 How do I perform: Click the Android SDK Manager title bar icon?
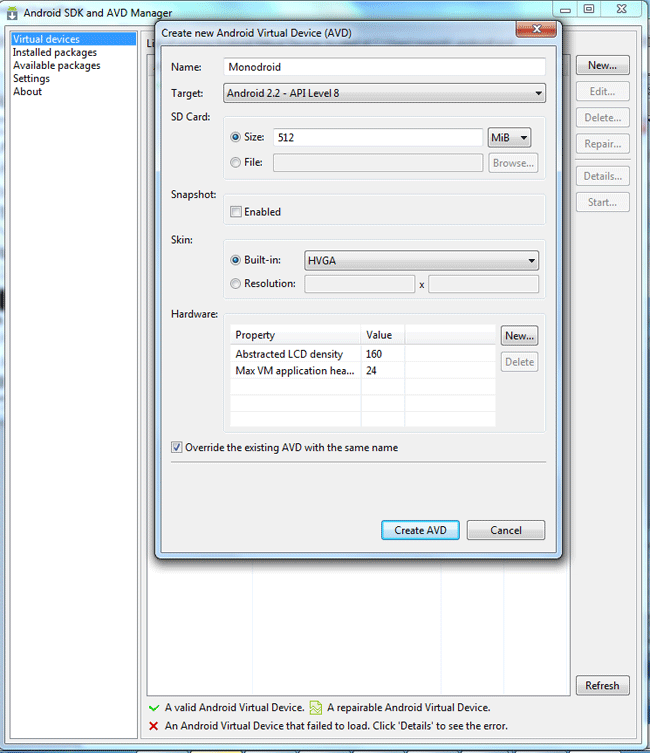[12, 13]
